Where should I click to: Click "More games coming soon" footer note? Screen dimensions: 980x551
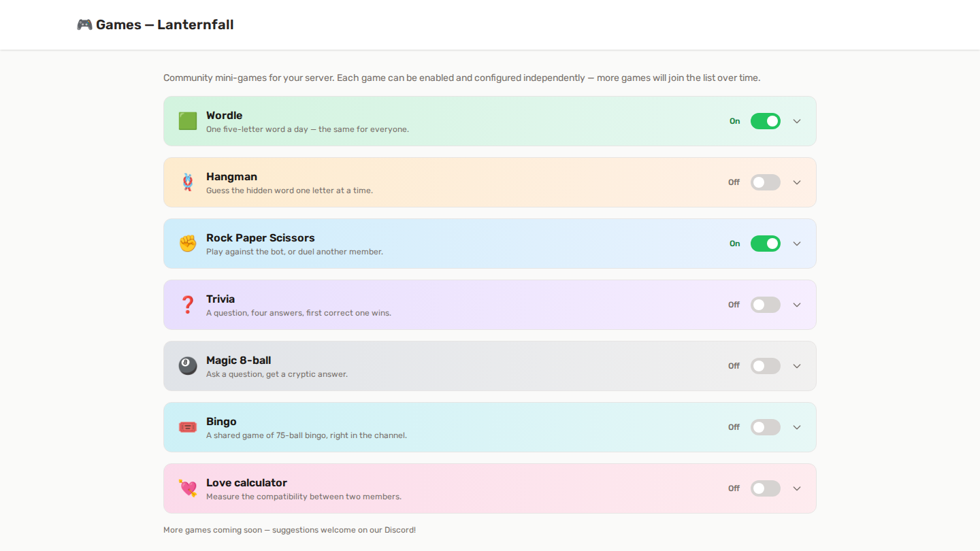tap(289, 530)
